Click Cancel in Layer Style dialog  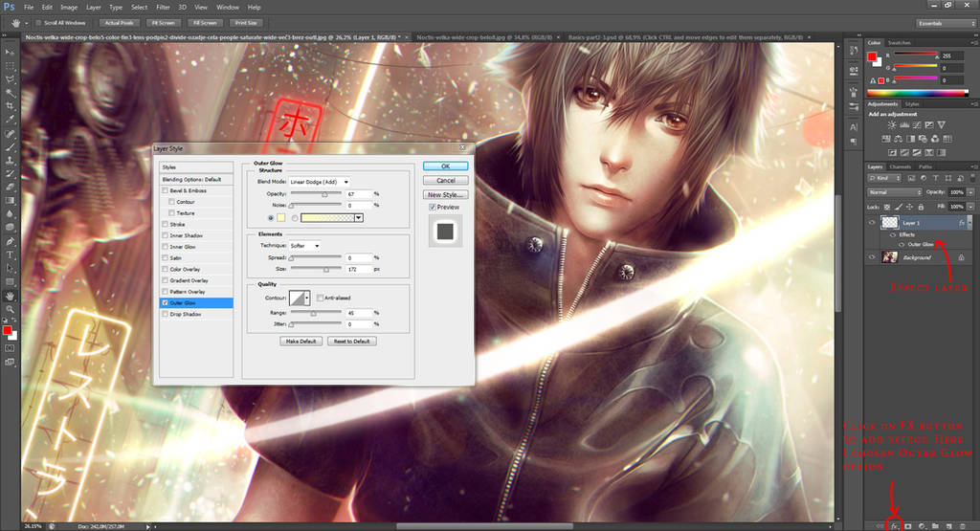point(446,181)
